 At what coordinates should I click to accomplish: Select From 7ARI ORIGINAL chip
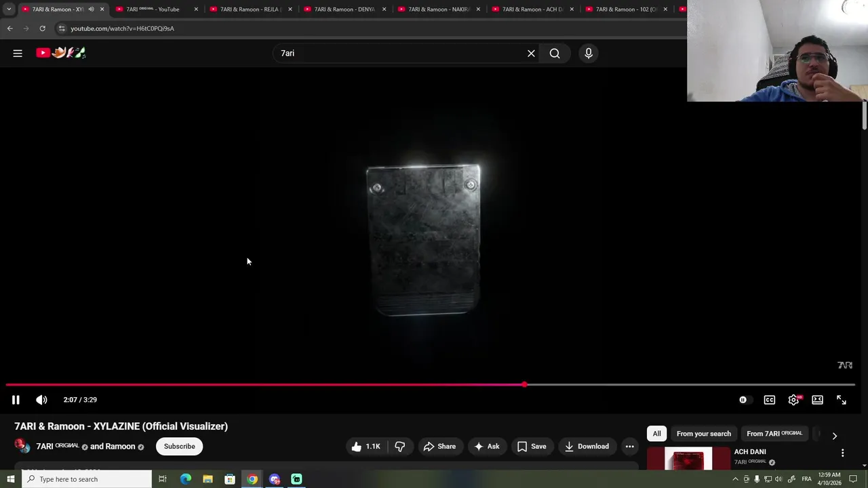point(774,434)
